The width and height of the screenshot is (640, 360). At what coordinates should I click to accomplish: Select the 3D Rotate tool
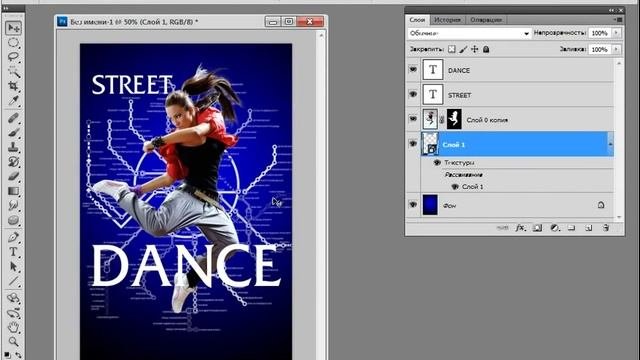(13, 298)
